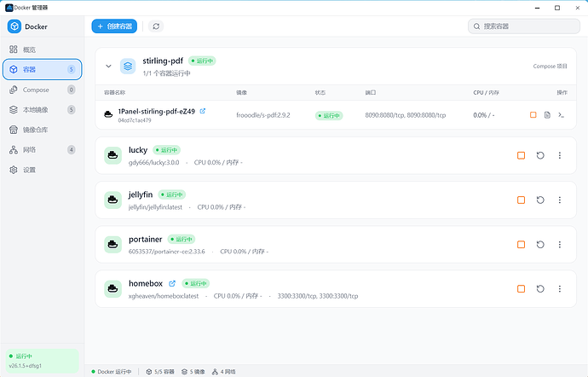588x377 pixels.
Task: Open the 概览 overview page
Action: coord(42,49)
